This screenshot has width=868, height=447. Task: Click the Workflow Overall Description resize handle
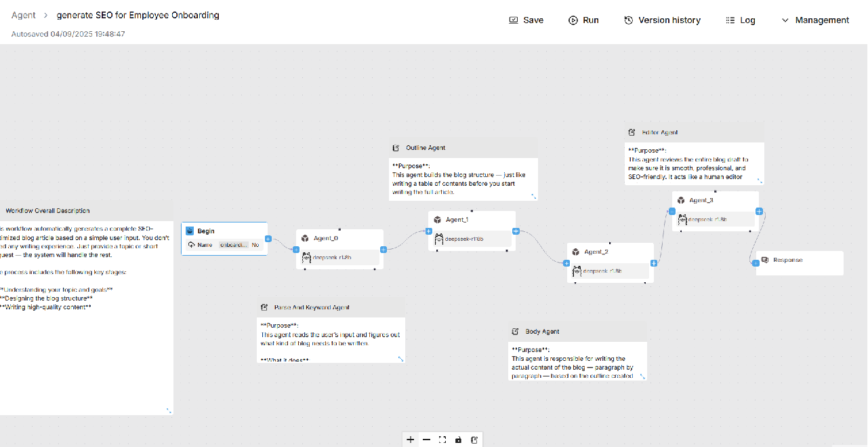pyautogui.click(x=169, y=410)
